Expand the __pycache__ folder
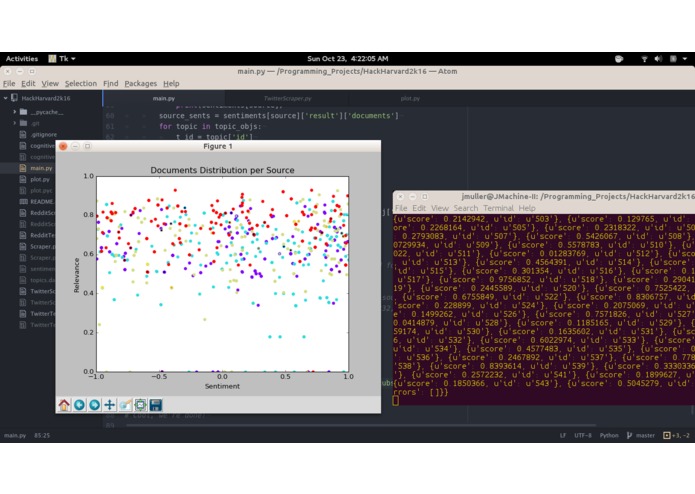Screen dimensions: 695x494 [15, 112]
